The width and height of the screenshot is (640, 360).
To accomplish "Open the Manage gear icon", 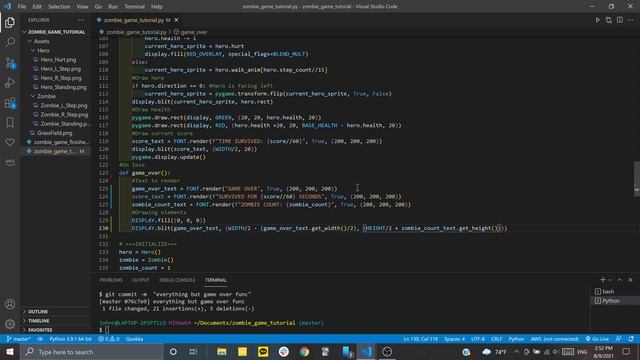I will (x=10, y=324).
